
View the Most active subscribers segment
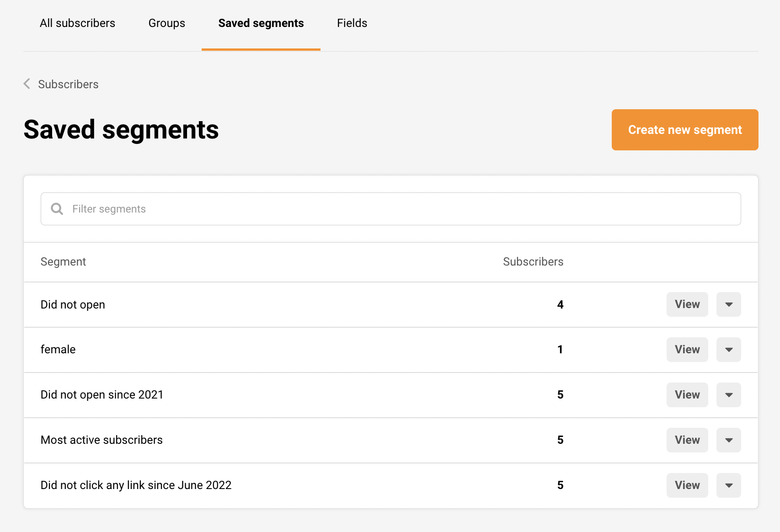[687, 440]
